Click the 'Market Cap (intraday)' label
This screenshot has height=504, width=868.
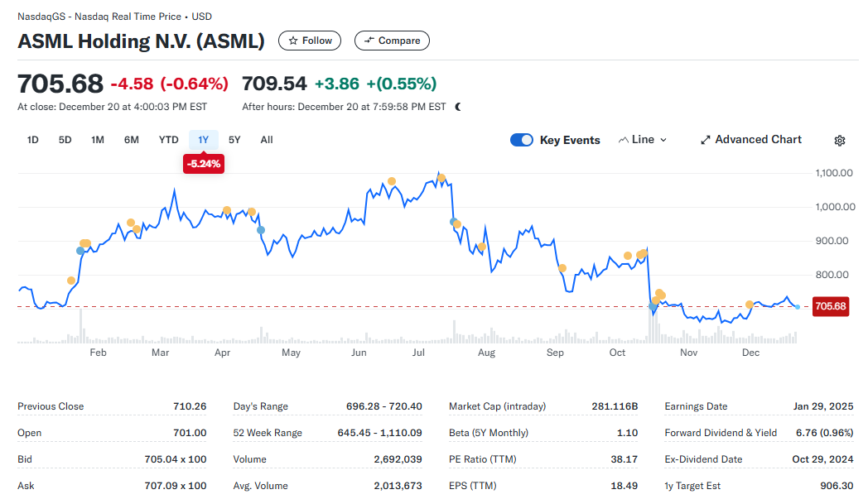tap(497, 406)
